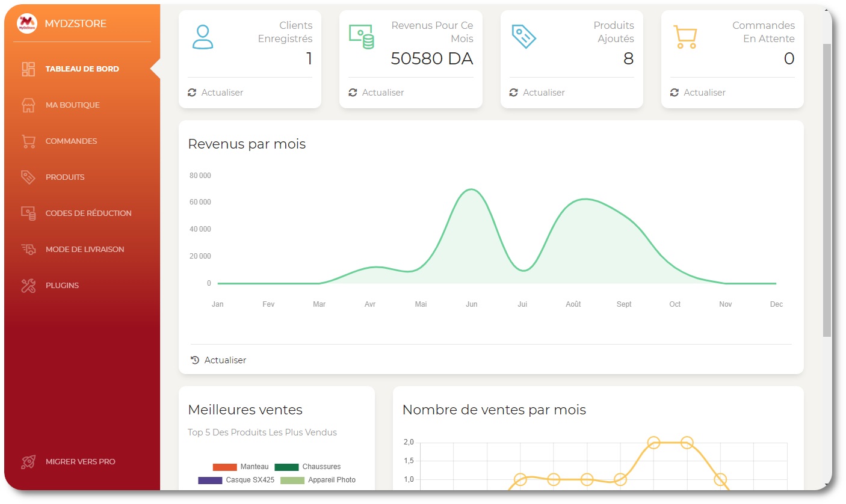Select the Produits price tag icon
This screenshot has width=846, height=504.
(28, 177)
